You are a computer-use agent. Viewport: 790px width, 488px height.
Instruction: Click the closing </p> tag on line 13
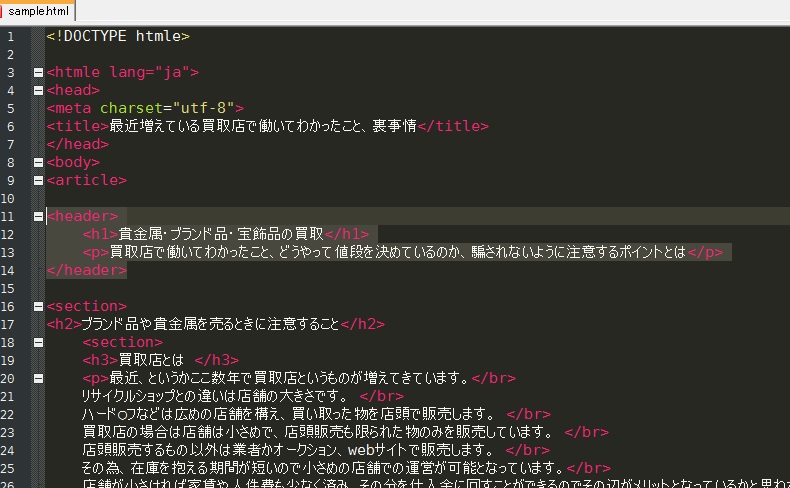point(705,252)
